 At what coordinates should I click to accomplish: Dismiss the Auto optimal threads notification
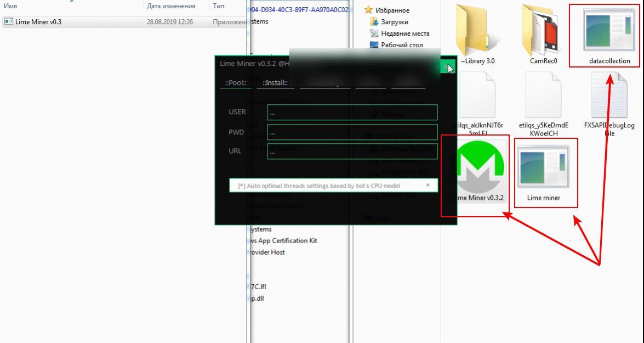tap(428, 185)
